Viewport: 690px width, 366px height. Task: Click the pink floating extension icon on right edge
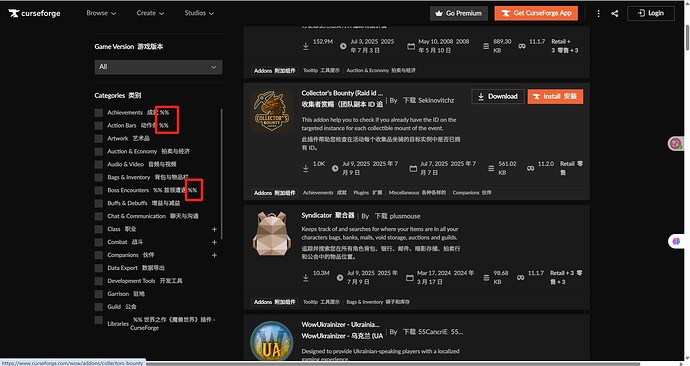click(x=675, y=143)
